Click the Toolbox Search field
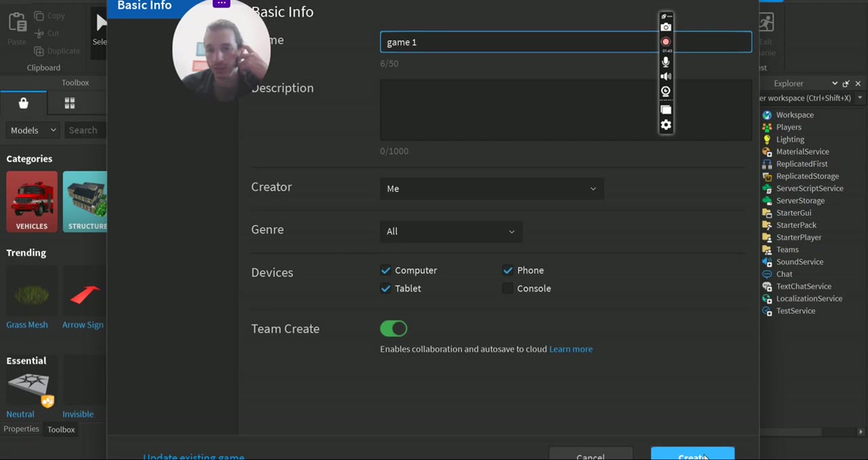The height and width of the screenshot is (460, 868). [86, 130]
